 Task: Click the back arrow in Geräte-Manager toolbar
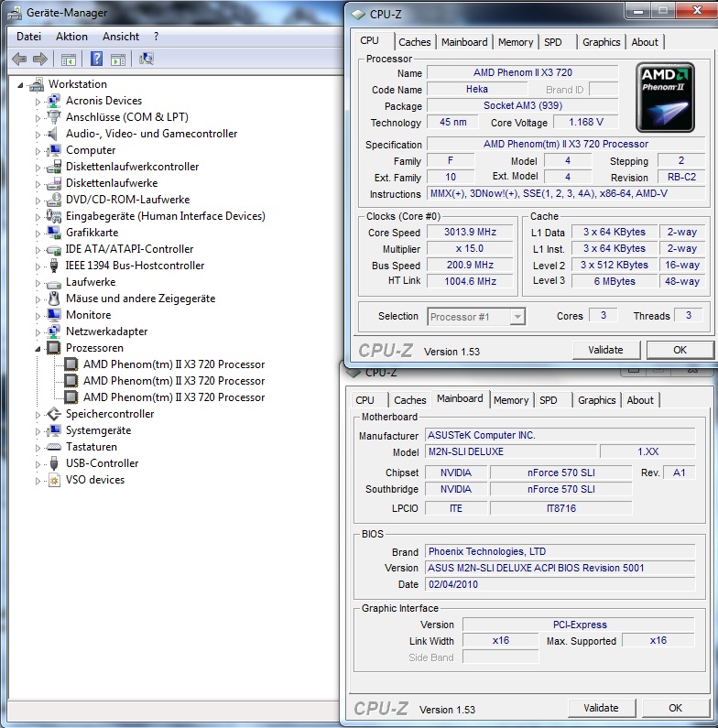tap(19, 59)
